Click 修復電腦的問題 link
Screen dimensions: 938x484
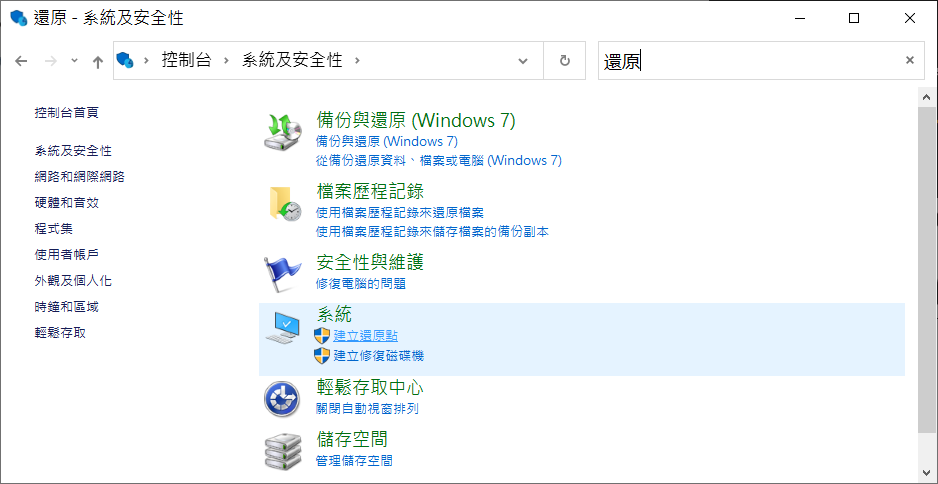coord(361,284)
